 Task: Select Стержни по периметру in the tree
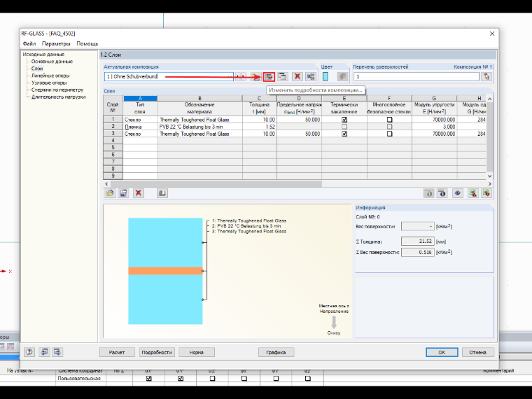(x=57, y=90)
